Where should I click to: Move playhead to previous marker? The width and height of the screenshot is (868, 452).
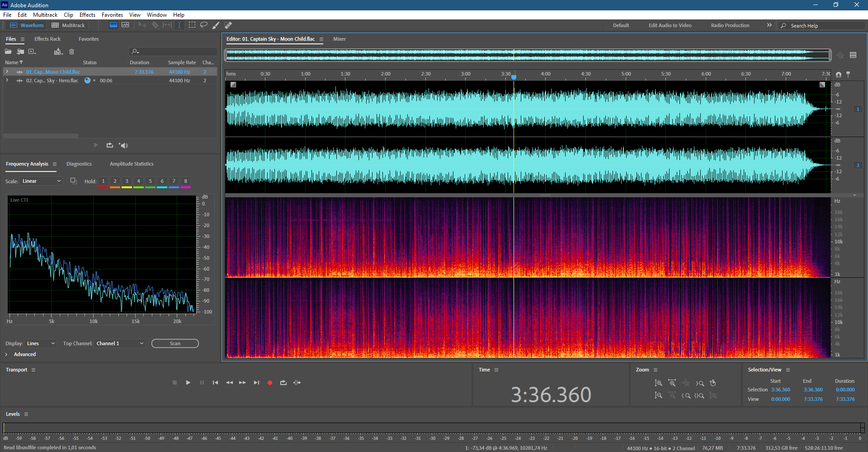point(215,383)
